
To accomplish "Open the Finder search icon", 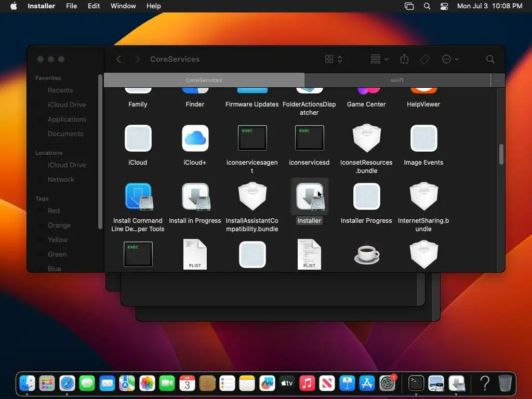I will 490,59.
